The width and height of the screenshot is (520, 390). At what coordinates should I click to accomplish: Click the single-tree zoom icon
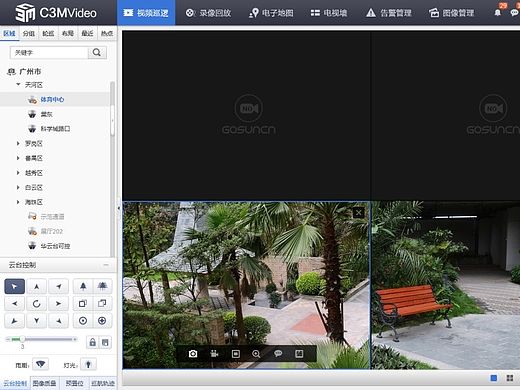click(x=83, y=286)
